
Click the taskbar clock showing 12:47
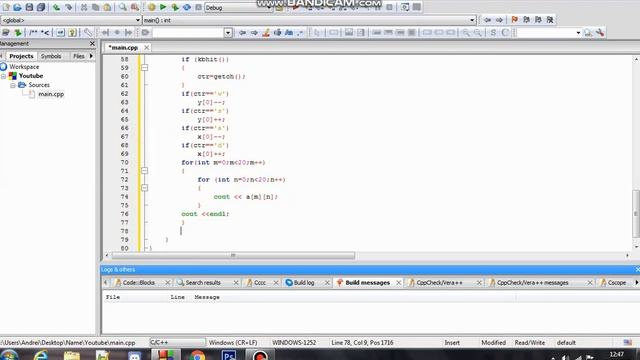click(617, 354)
